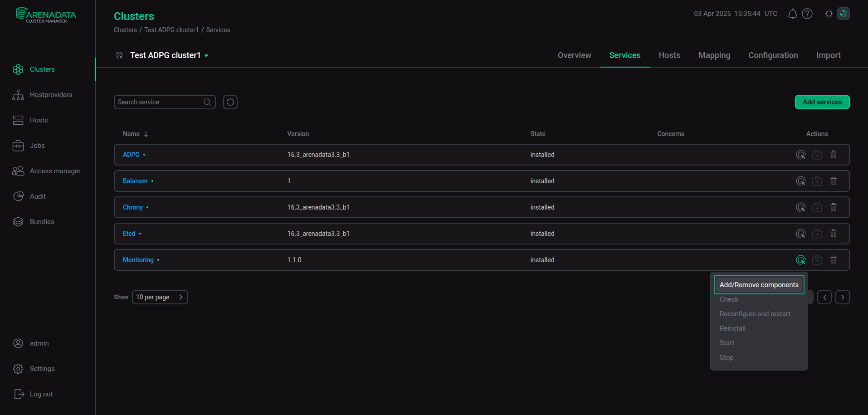Open the help question mark icon
The image size is (868, 415).
[x=807, y=14]
